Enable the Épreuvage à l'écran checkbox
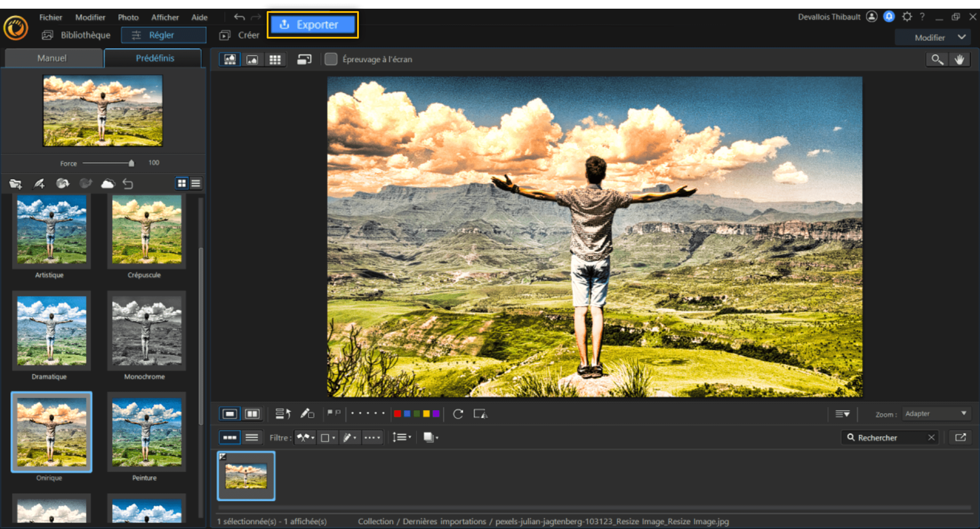Image resolution: width=980 pixels, height=529 pixels. pyautogui.click(x=331, y=59)
